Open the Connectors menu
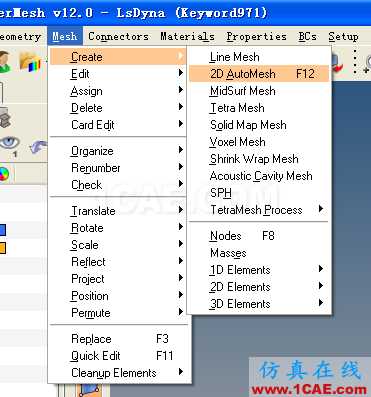 point(118,36)
